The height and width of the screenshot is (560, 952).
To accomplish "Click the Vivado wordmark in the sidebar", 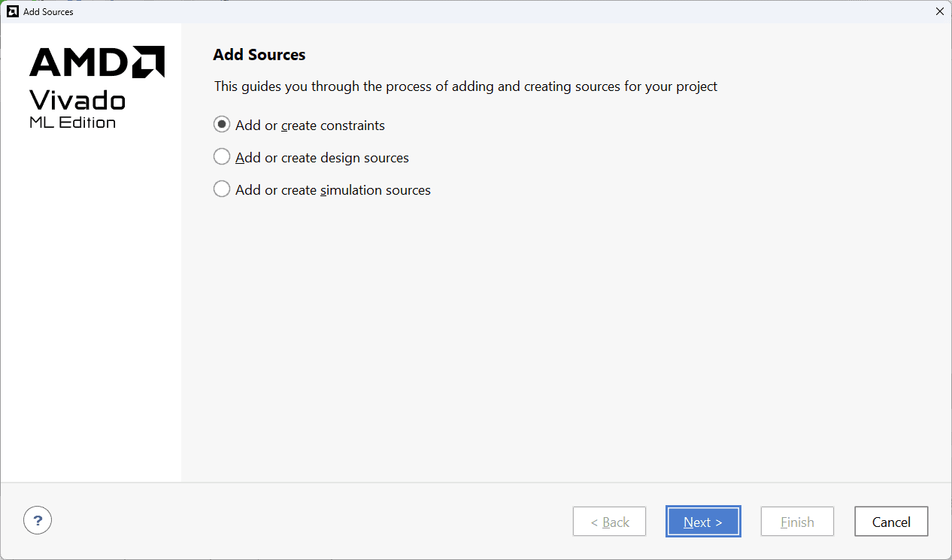I will click(77, 100).
